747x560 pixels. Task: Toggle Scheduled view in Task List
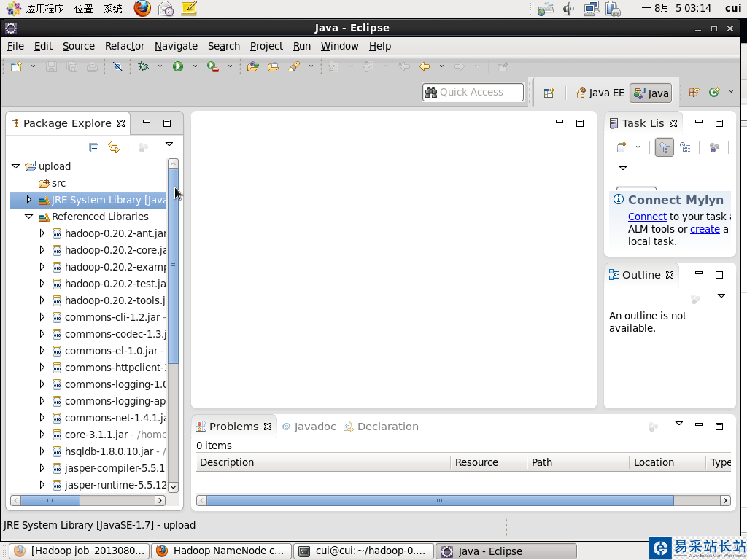click(686, 147)
